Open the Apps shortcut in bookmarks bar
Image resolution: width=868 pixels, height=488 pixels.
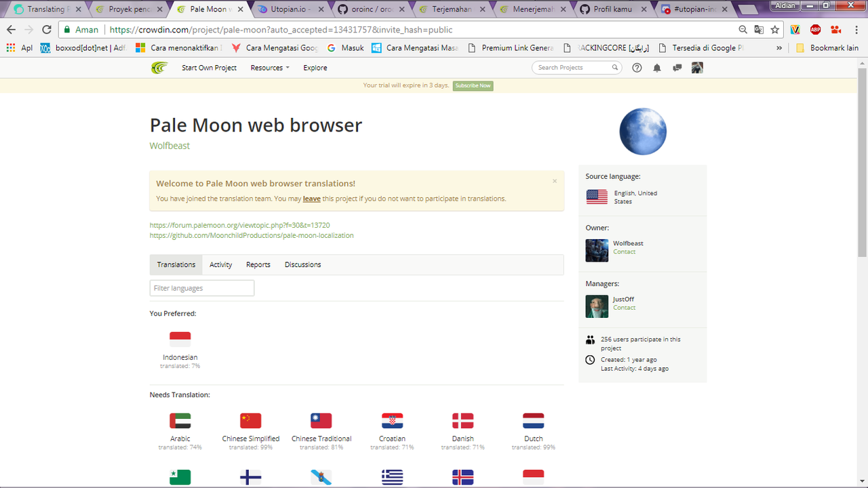[x=19, y=48]
